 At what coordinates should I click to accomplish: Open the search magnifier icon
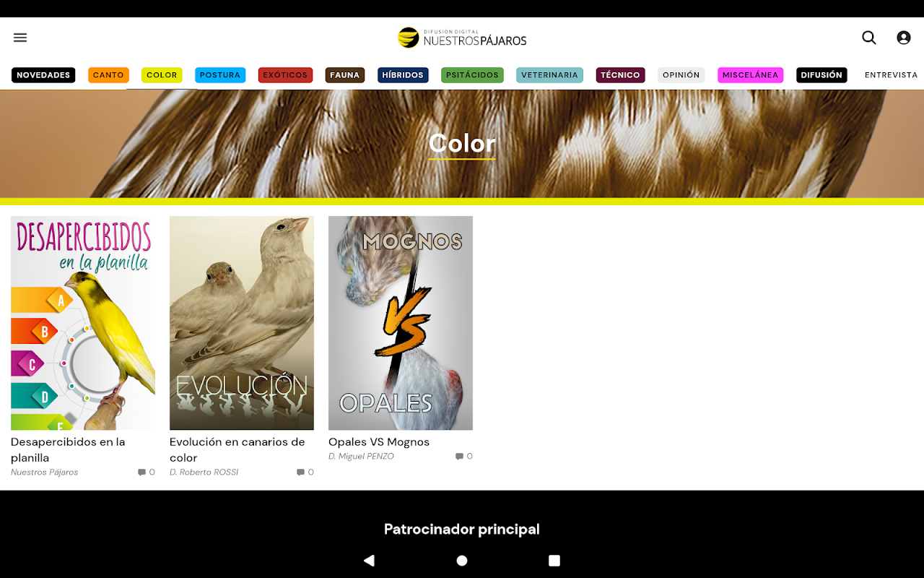pos(869,38)
